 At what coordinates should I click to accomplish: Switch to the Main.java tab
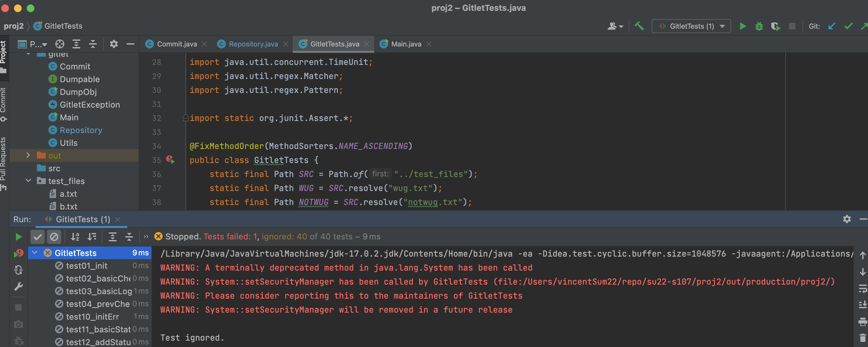tap(406, 44)
